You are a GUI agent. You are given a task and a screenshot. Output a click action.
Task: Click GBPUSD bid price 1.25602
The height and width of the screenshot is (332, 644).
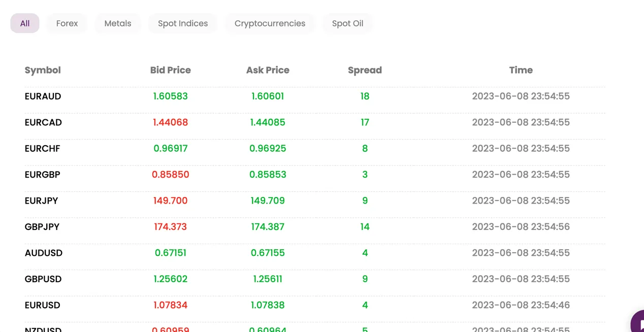[171, 279]
